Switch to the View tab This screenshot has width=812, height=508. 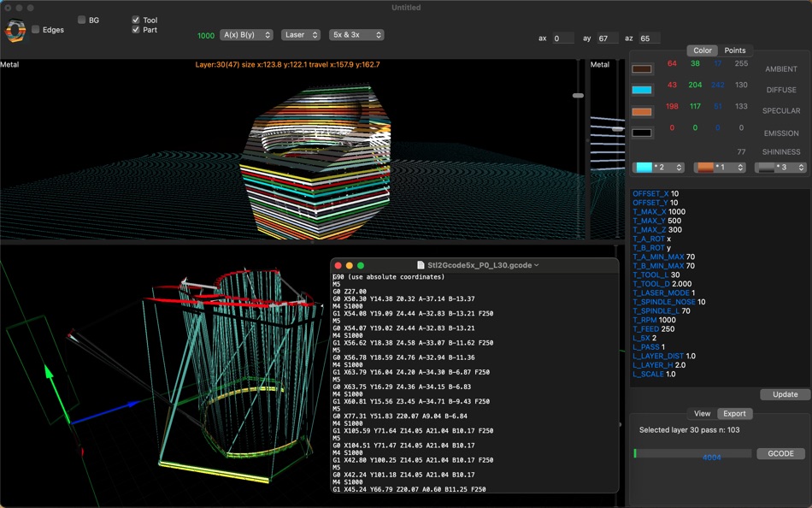(x=702, y=414)
